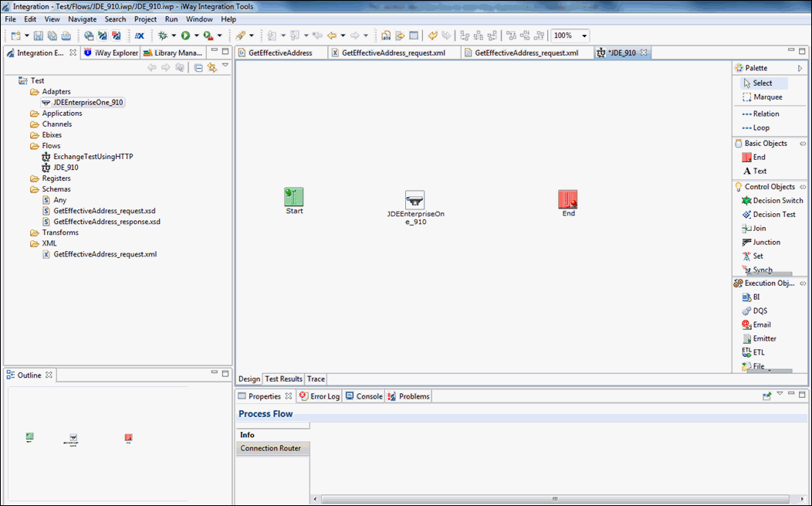Viewport: 812px width, 506px height.
Task: Select ExchangeTestUsingHTTP flow in tree
Action: [87, 157]
